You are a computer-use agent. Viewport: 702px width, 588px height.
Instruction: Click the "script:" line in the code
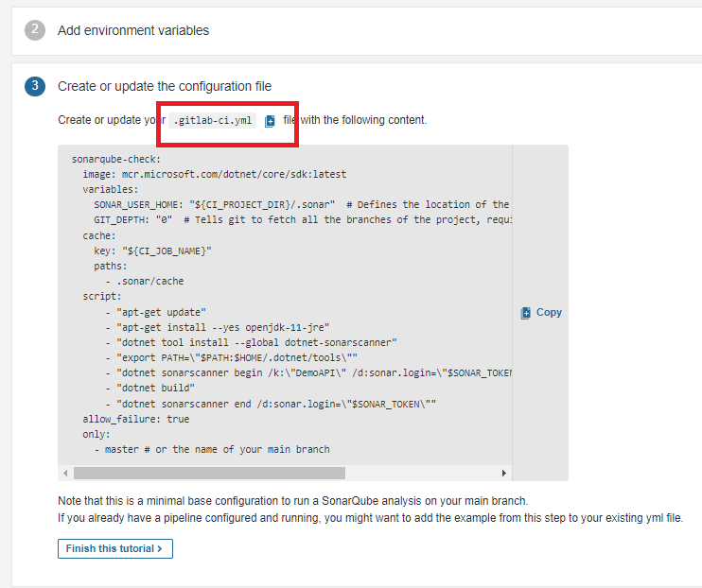click(102, 296)
